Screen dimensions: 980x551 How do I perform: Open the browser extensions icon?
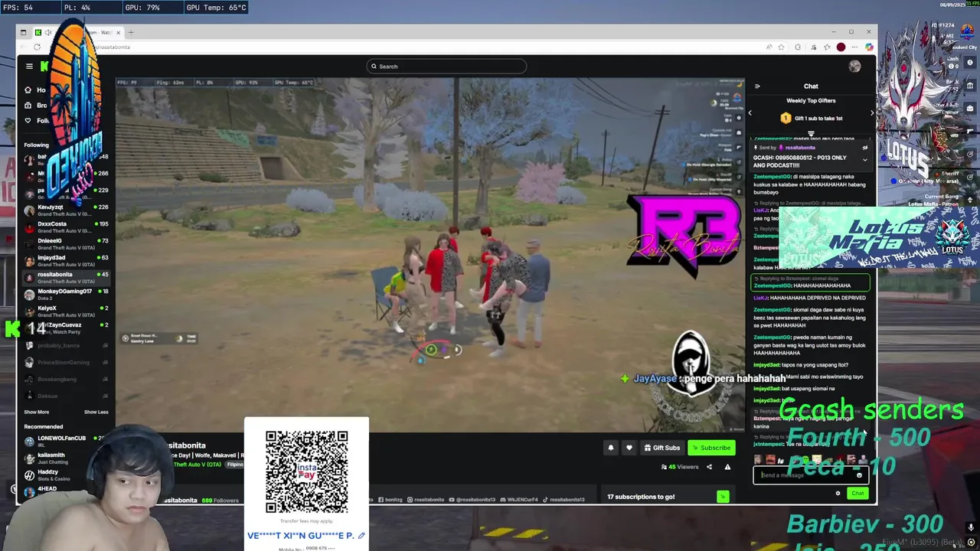click(x=798, y=47)
